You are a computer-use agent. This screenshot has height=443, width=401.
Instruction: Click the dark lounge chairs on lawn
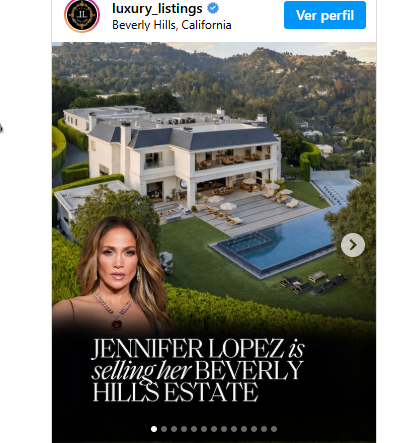[313, 283]
